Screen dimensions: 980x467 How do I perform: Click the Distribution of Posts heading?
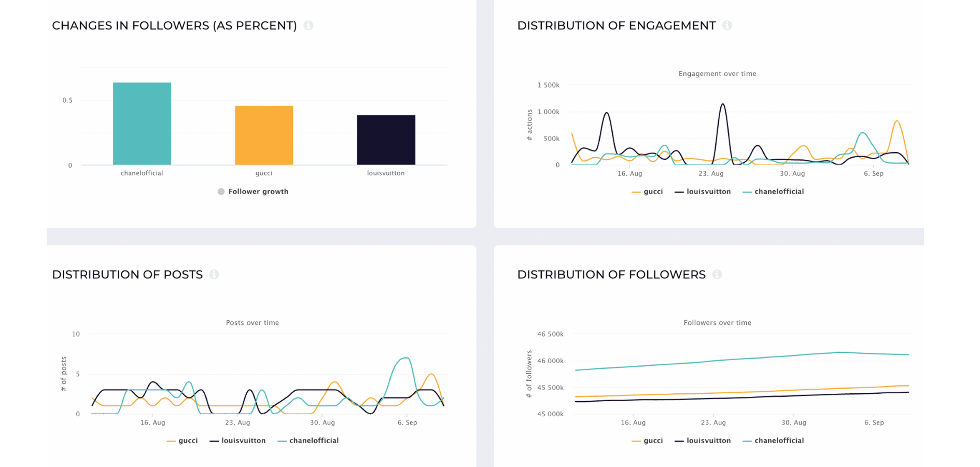tap(128, 274)
